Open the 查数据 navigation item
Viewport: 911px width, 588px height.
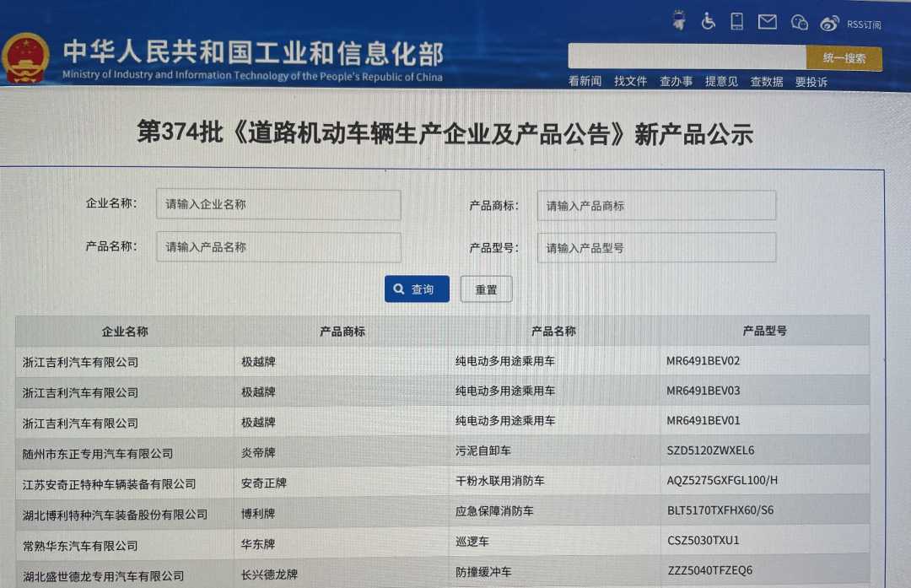pos(767,82)
